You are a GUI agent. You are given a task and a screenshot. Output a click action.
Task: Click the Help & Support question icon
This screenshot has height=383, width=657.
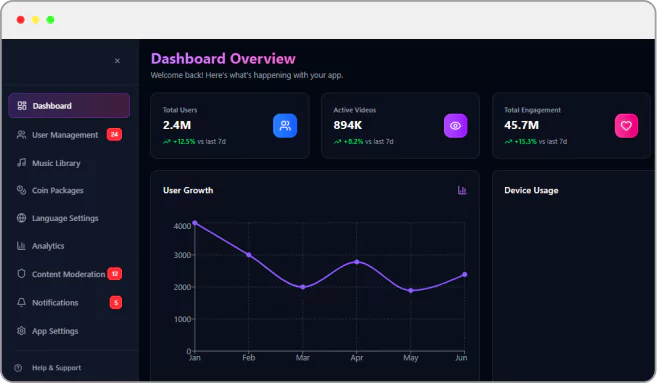[x=18, y=368]
